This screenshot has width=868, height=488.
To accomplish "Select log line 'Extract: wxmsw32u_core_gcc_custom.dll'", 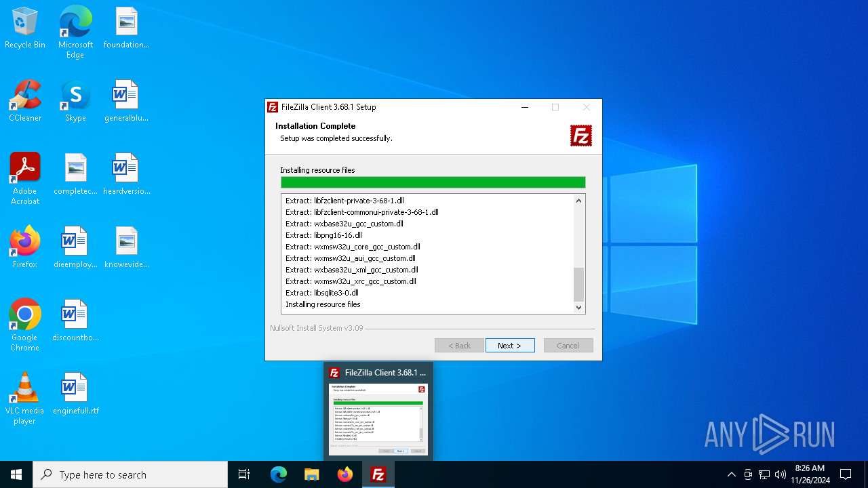I will [353, 247].
